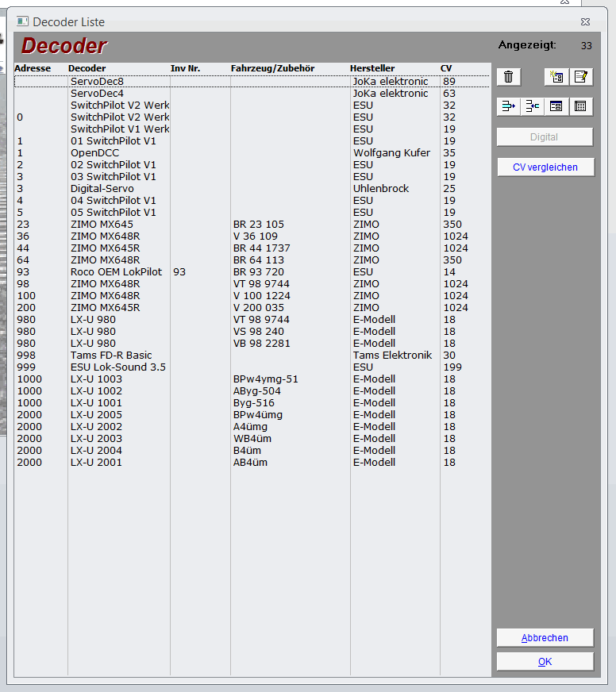This screenshot has height=692, width=616.
Task: Select the 05 SwitchPilot V1 row
Action: (252, 213)
